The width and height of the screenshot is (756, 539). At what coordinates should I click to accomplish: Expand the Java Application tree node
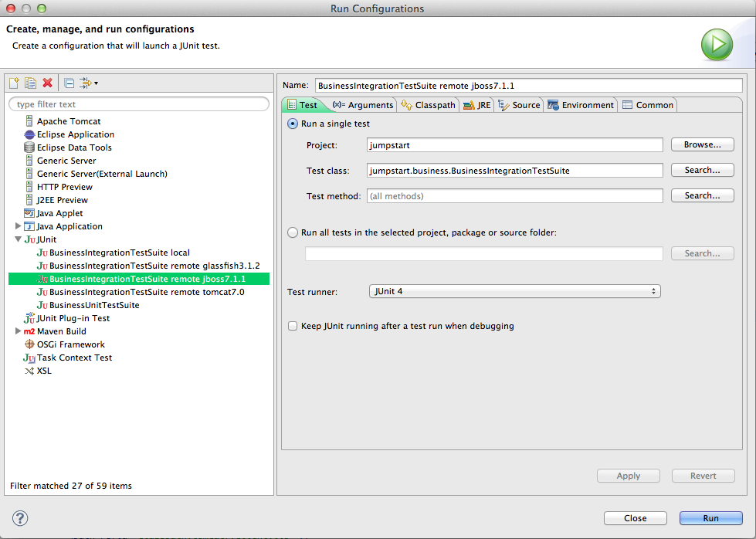pos(18,226)
